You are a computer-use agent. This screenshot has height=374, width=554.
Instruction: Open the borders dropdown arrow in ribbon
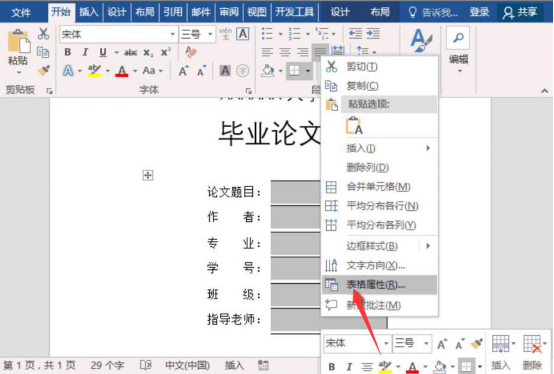[308, 71]
